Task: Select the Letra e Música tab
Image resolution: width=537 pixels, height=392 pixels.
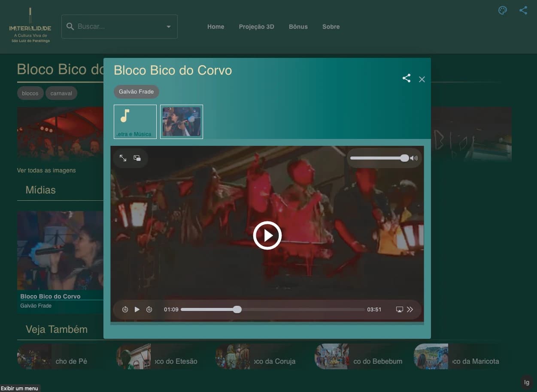Action: pyautogui.click(x=135, y=122)
